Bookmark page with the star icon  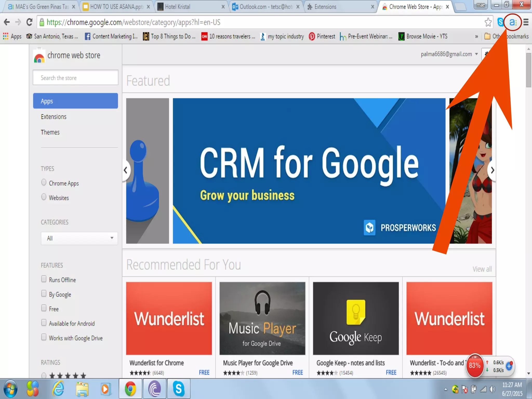pos(488,22)
